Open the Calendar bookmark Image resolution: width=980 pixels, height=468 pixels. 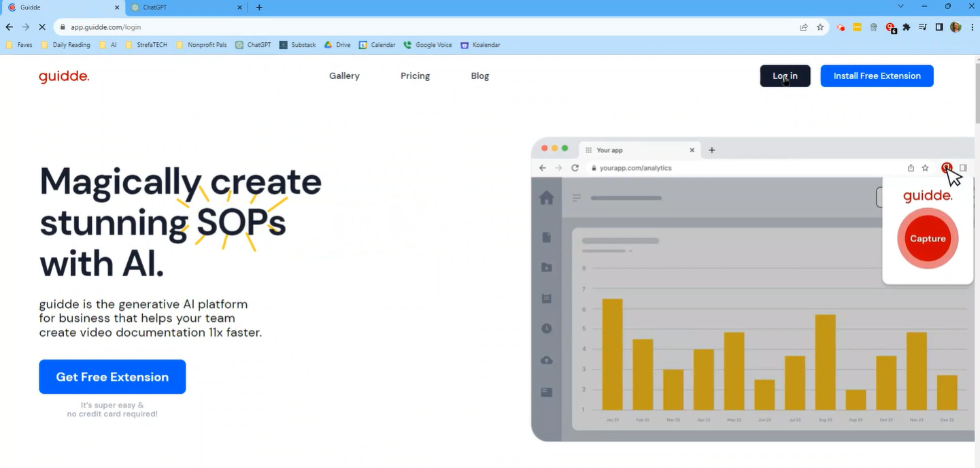point(377,45)
